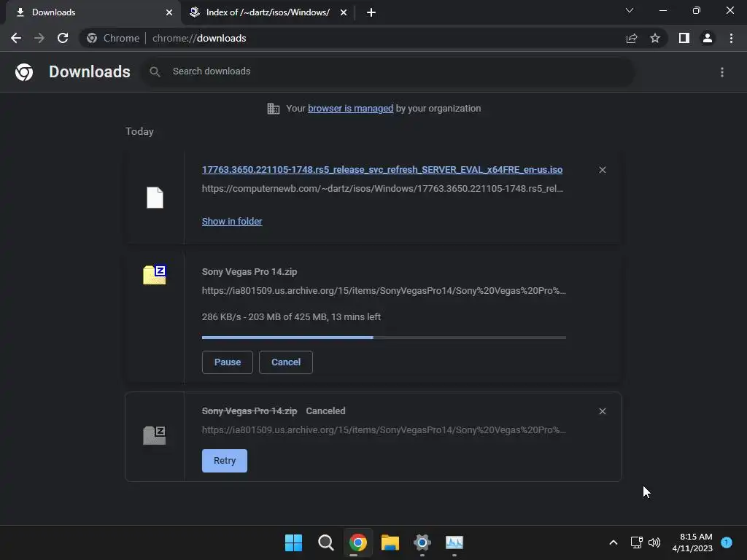747x560 pixels.
Task: Click the chrome://downloads address bar
Action: click(352, 38)
